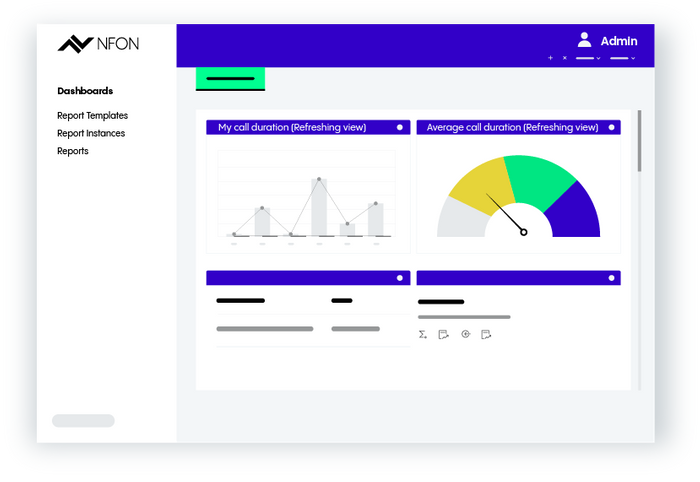
Task: Click the plus icon in header
Action: tap(550, 58)
